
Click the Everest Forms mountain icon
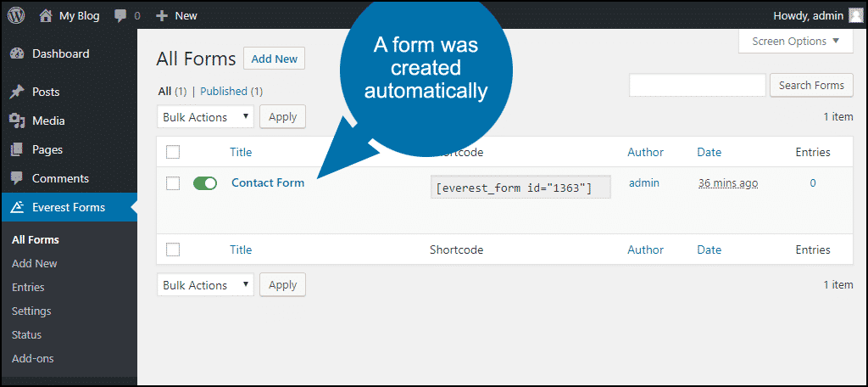point(17,207)
